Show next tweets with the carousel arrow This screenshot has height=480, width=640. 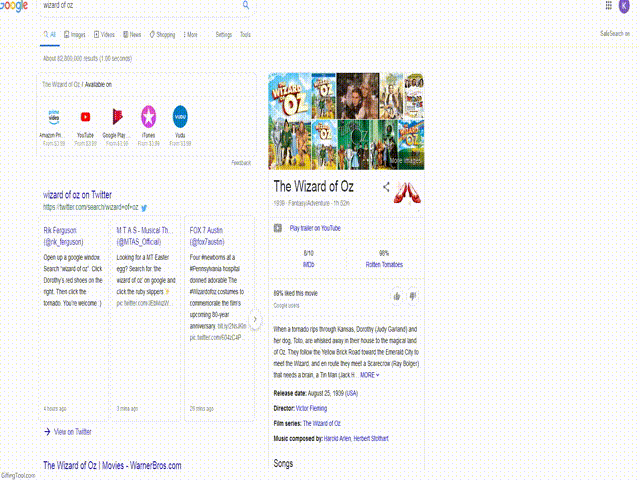click(255, 319)
